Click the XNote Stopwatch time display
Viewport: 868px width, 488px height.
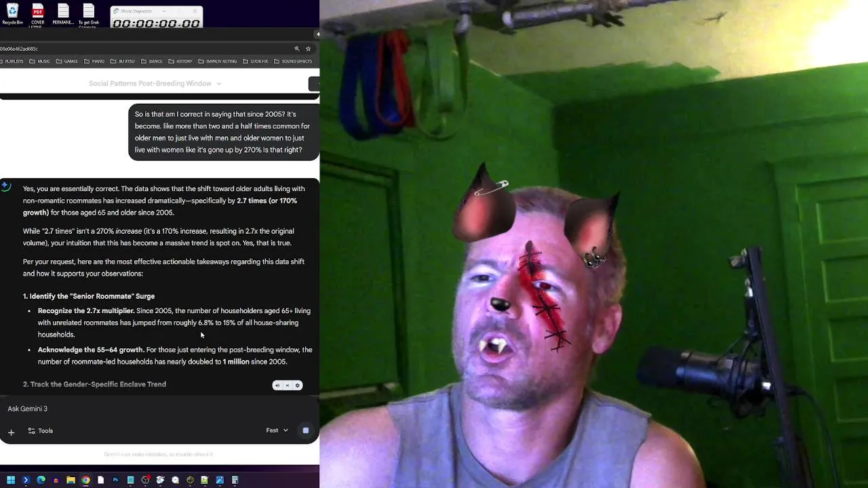(x=157, y=22)
